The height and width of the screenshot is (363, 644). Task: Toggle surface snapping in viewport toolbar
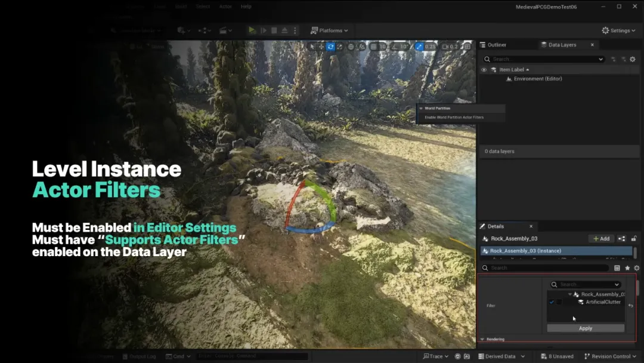[362, 47]
